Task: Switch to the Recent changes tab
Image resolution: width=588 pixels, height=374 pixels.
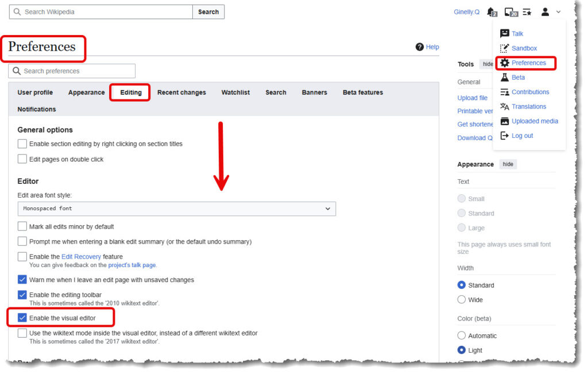Action: (x=181, y=92)
